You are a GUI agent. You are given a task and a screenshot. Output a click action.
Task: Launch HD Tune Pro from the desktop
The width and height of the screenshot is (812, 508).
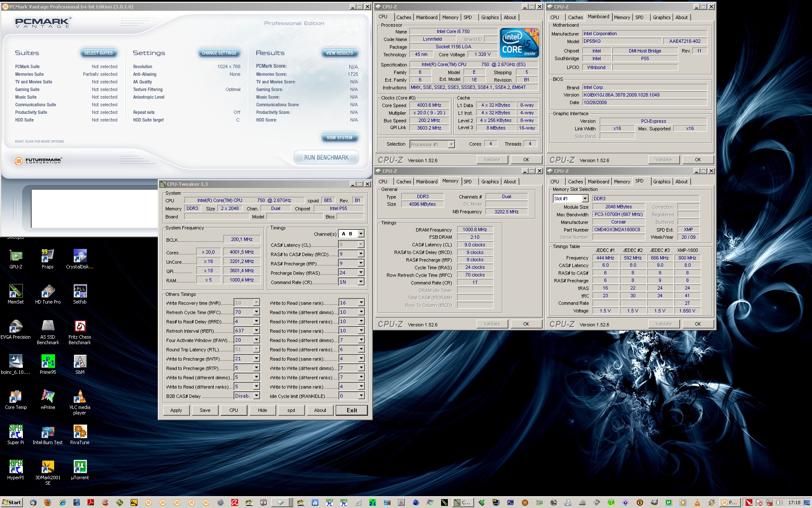click(47, 292)
